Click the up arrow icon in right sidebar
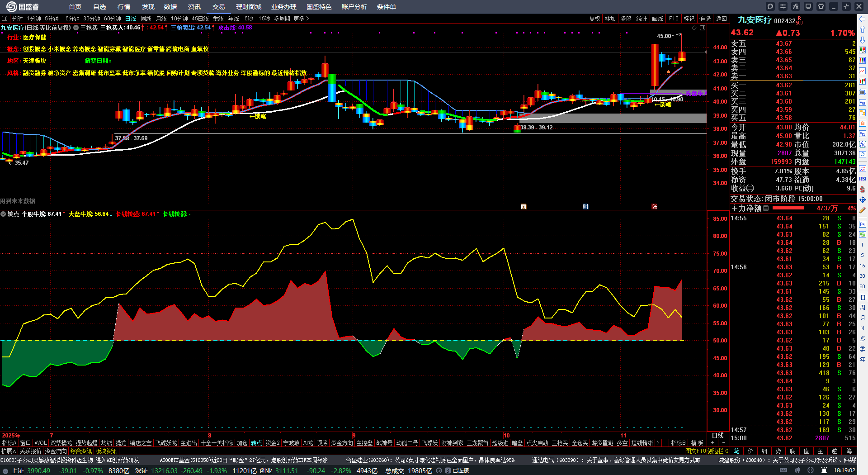 point(863,29)
